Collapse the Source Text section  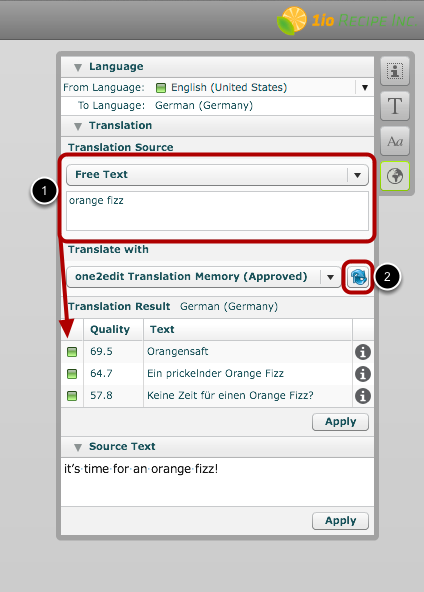pyautogui.click(x=78, y=447)
